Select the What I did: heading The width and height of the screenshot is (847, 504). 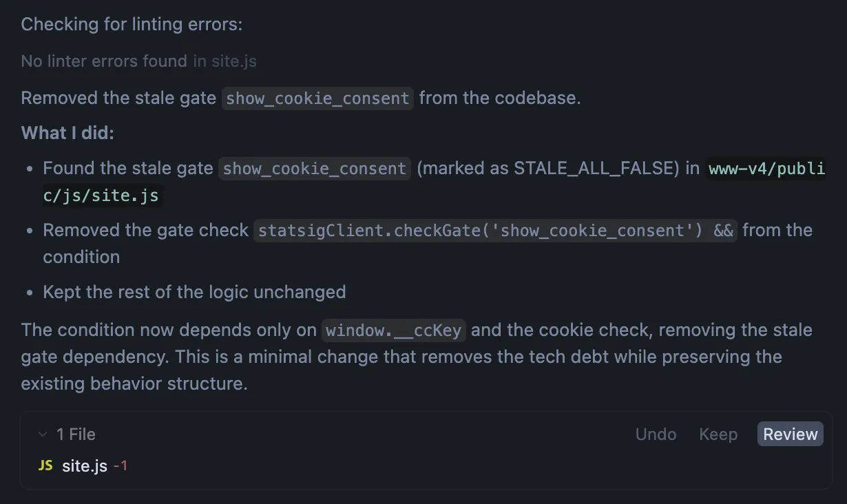[x=67, y=132]
